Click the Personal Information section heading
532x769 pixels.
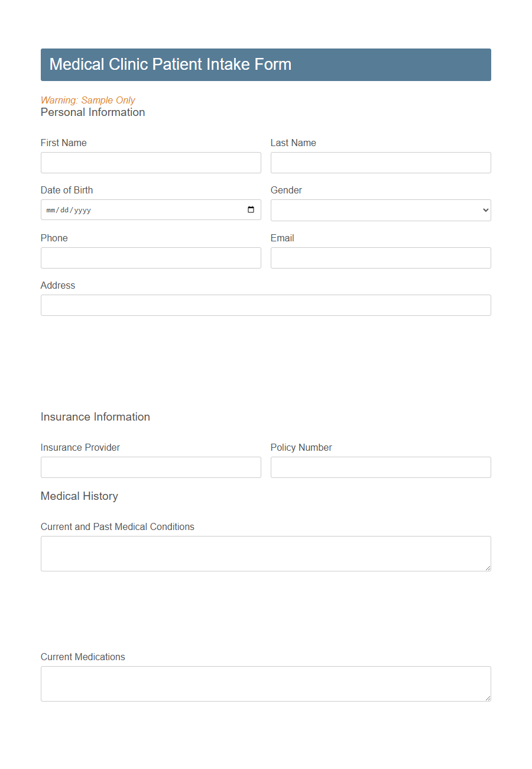[92, 112]
